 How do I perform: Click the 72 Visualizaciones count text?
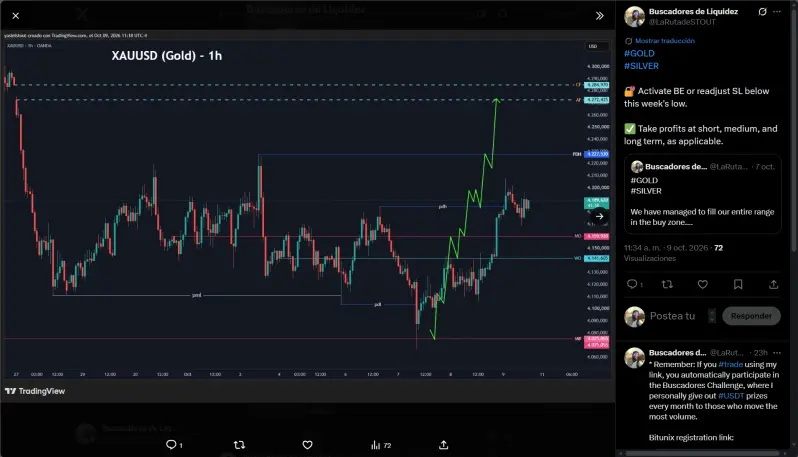(673, 253)
